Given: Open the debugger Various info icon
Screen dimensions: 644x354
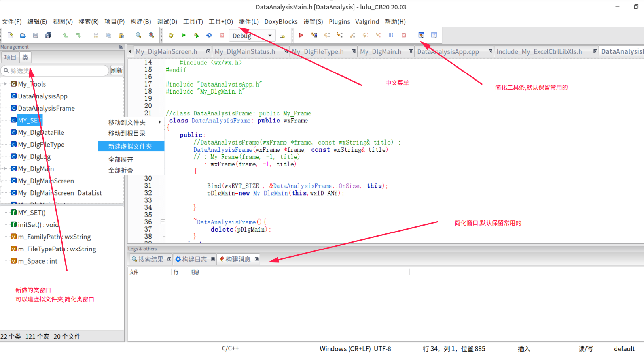Looking at the screenshot, I should point(434,35).
